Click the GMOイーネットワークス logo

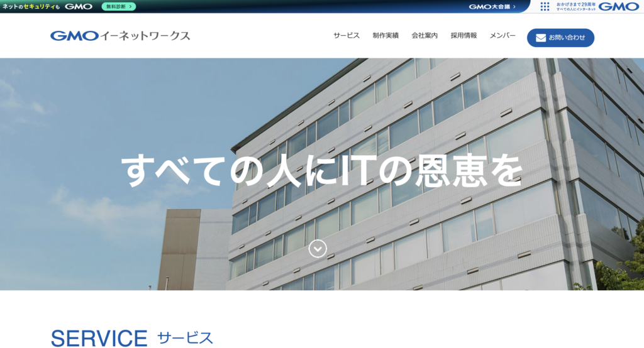[x=120, y=36]
